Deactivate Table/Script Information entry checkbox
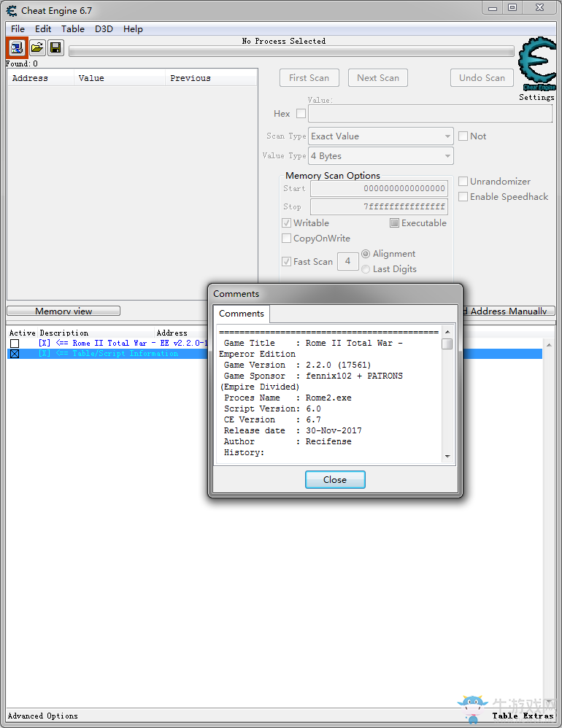This screenshot has width=562, height=728. 15,354
